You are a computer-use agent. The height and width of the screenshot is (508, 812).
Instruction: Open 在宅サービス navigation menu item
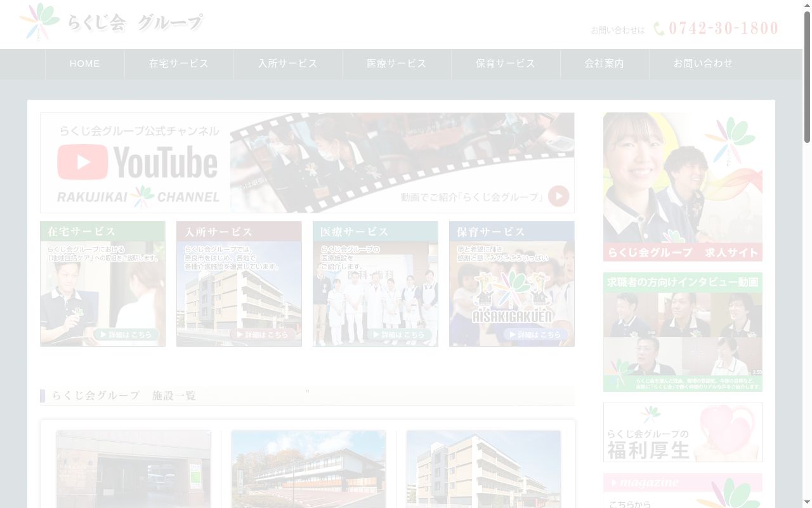click(179, 63)
